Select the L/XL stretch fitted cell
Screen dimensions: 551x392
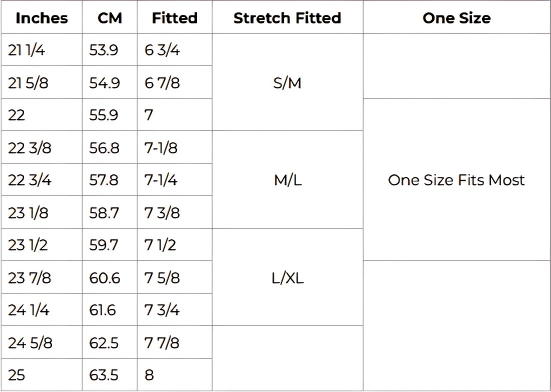pos(287,277)
